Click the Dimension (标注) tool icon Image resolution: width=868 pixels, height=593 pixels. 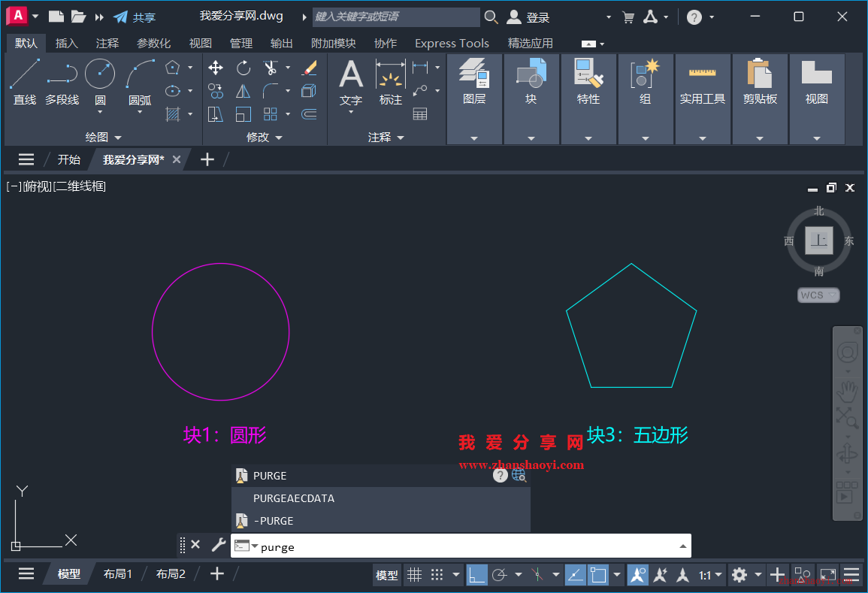point(390,74)
